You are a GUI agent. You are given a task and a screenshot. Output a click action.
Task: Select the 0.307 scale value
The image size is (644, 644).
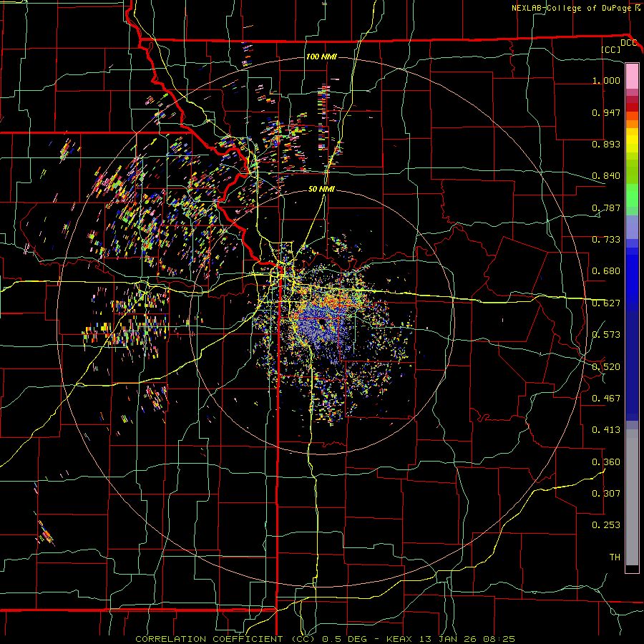point(606,494)
